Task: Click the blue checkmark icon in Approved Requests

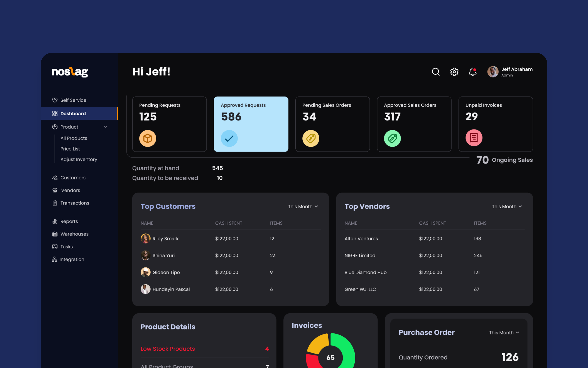Action: [x=229, y=138]
